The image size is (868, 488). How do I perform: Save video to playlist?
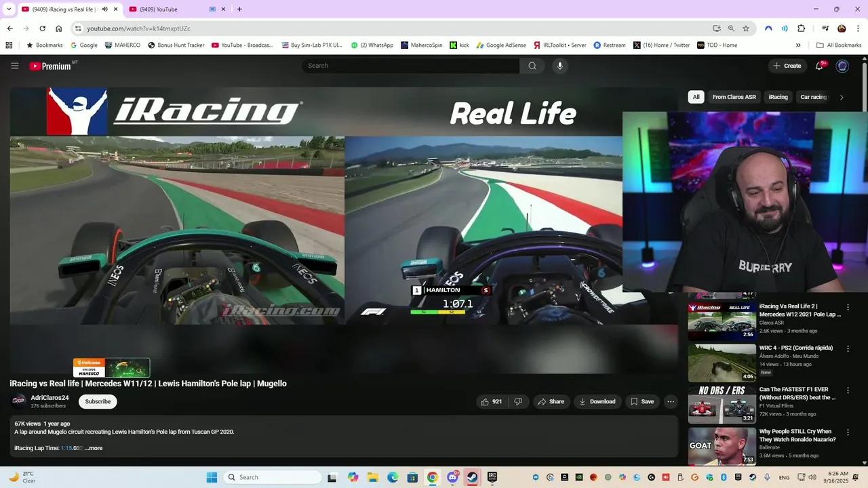tap(642, 401)
